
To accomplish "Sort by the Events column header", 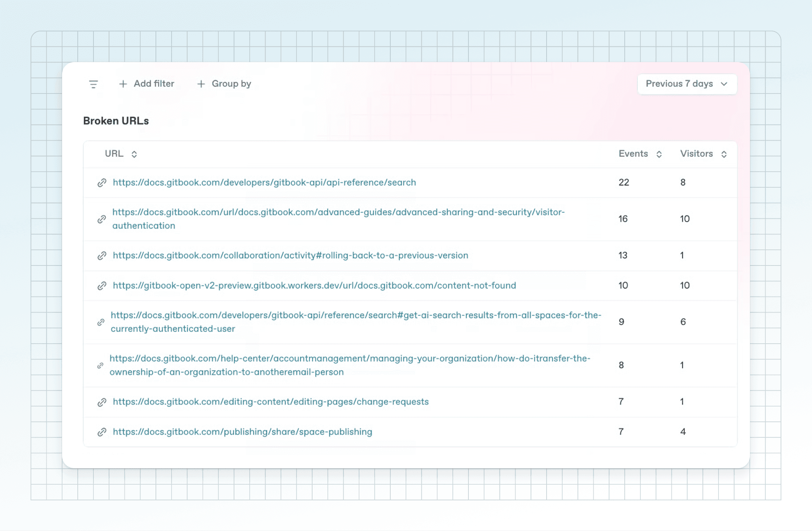I will [640, 154].
